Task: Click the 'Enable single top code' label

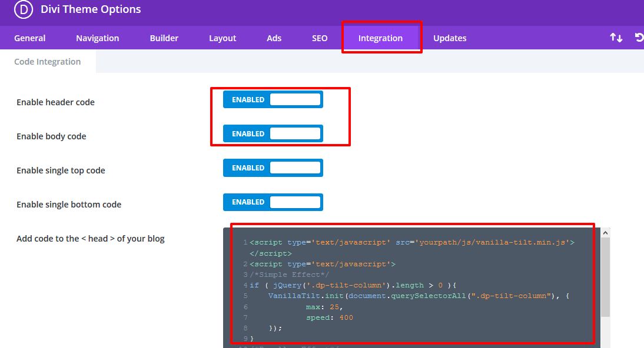Action: pos(61,170)
